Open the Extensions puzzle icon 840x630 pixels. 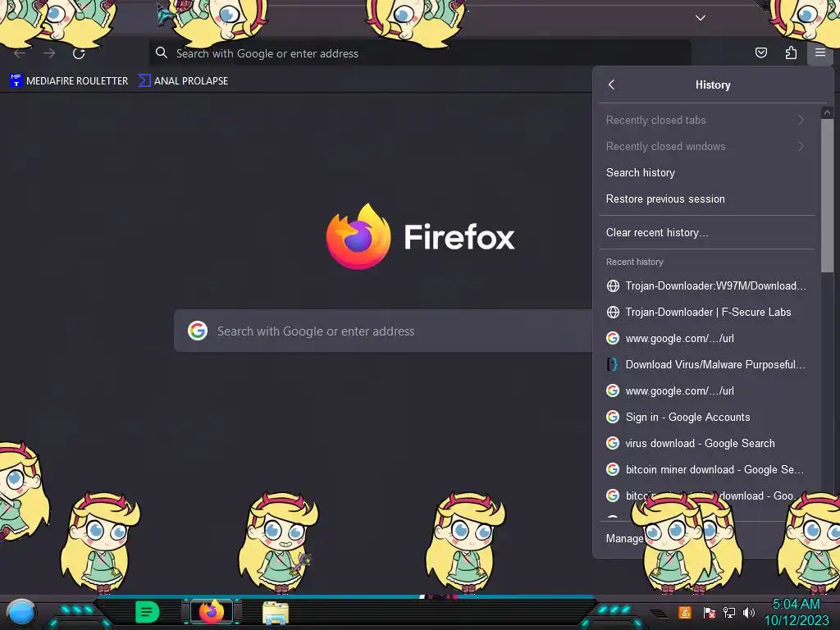(x=791, y=52)
